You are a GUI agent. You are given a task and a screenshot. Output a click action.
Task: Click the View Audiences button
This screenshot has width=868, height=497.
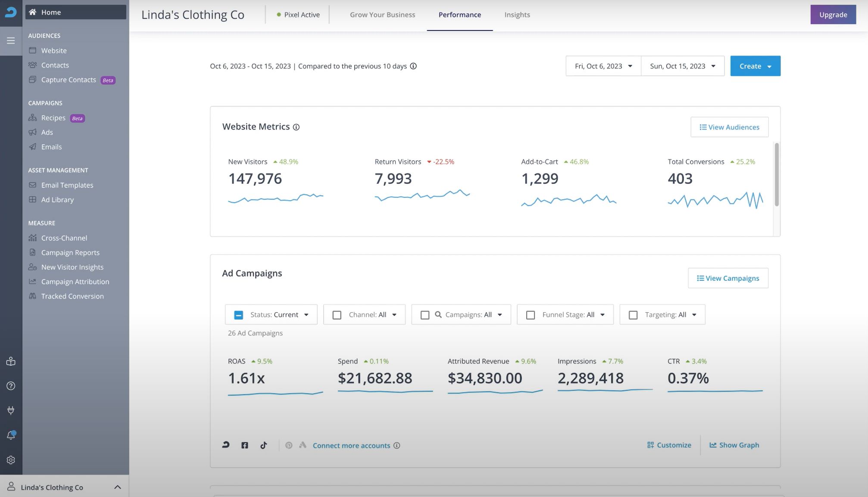coord(729,127)
